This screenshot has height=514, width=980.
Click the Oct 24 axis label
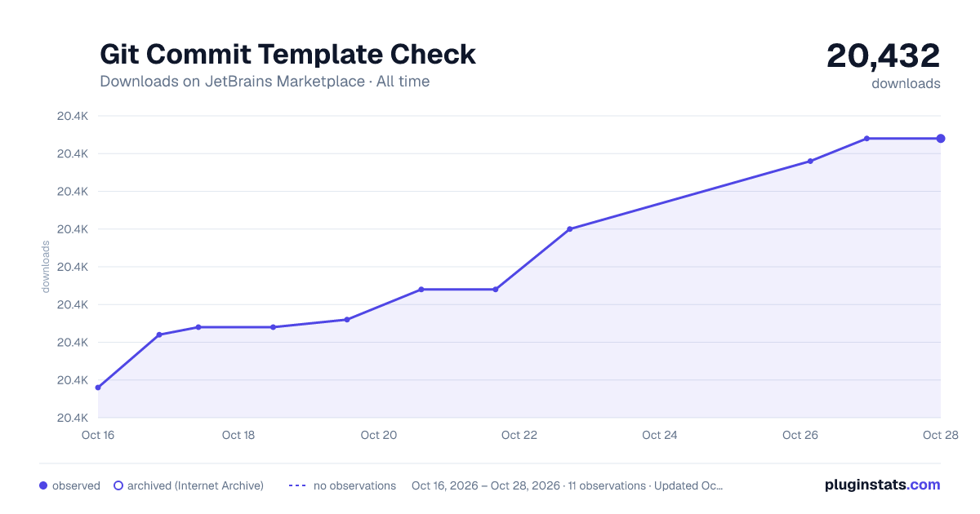pyautogui.click(x=660, y=435)
